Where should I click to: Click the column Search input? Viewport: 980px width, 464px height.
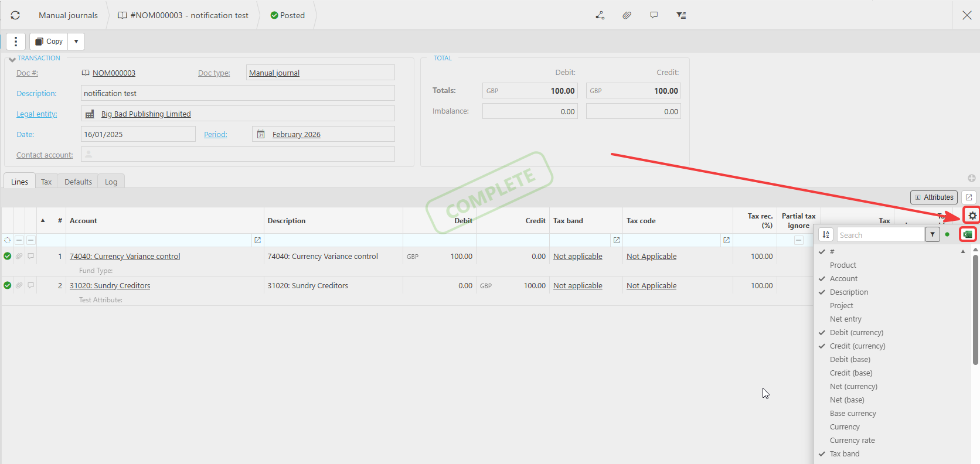click(x=880, y=234)
